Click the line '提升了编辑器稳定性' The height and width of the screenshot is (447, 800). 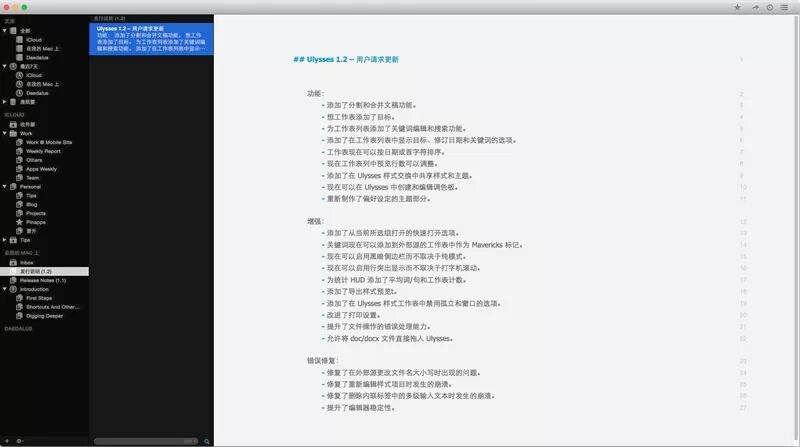click(x=358, y=408)
